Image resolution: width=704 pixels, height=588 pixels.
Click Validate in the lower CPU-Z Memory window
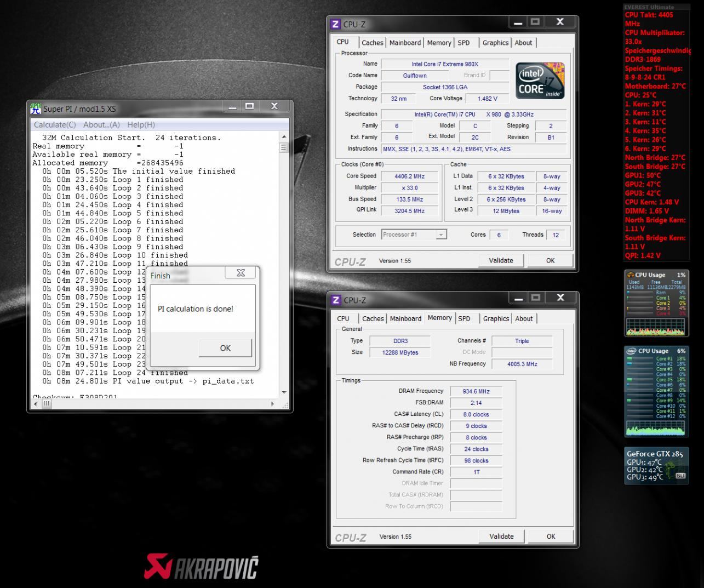(x=501, y=536)
